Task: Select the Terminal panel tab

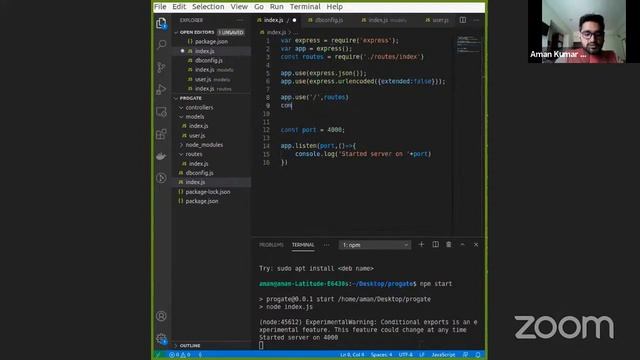Action: point(303,245)
